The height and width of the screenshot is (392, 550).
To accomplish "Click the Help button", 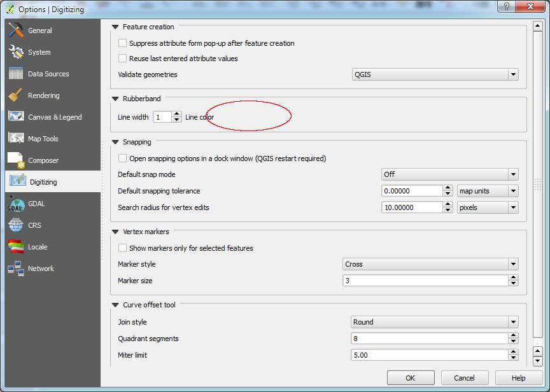I will click(519, 377).
